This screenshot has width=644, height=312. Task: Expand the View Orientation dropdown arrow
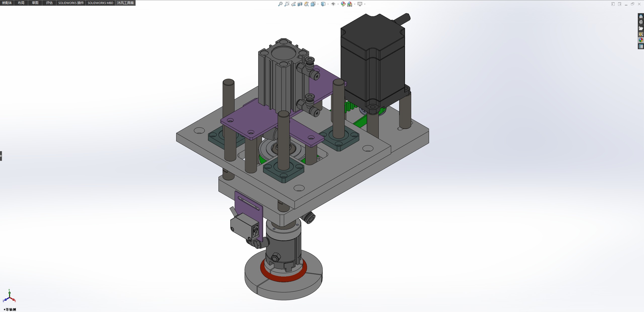click(318, 4)
